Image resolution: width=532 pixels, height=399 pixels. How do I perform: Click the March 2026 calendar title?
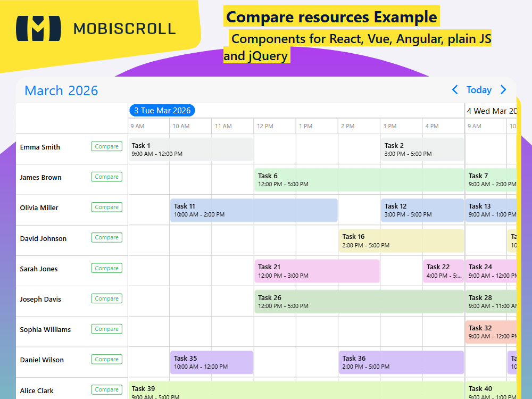pos(61,90)
